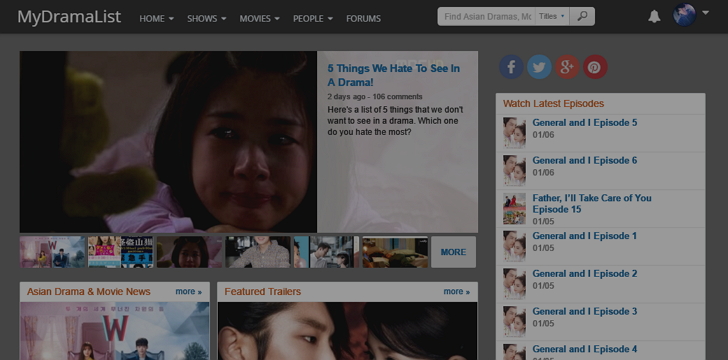Open General and I Episode 5 link
Image resolution: width=728 pixels, height=360 pixels.
(x=585, y=123)
